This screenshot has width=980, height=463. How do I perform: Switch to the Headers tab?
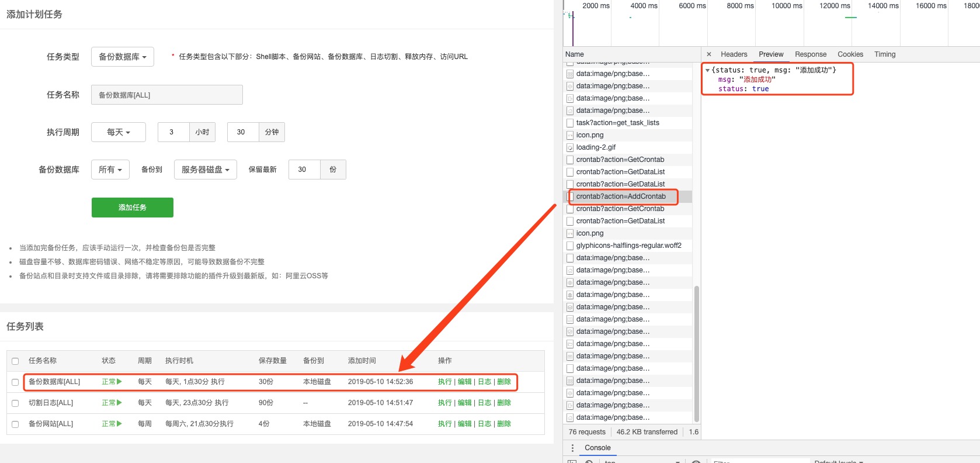pyautogui.click(x=734, y=54)
